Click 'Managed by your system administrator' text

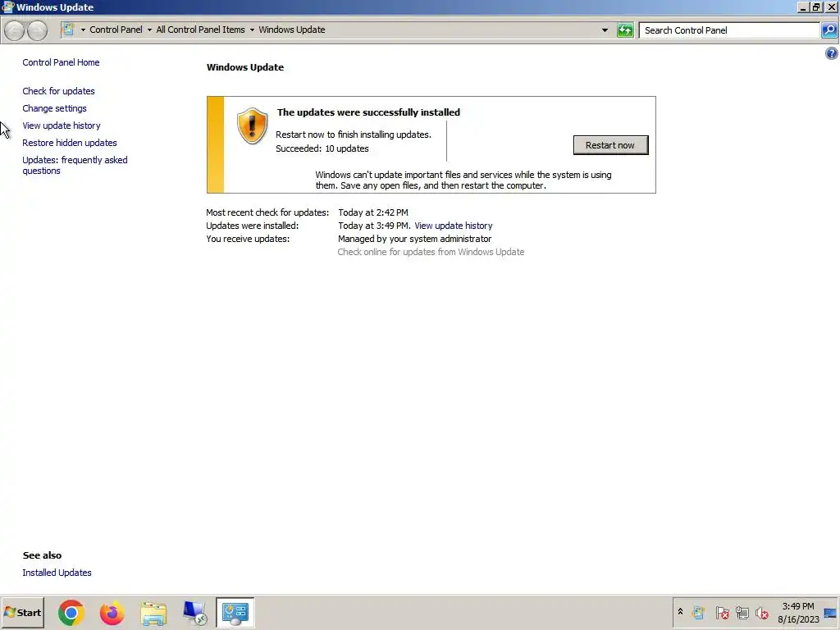pyautogui.click(x=414, y=239)
